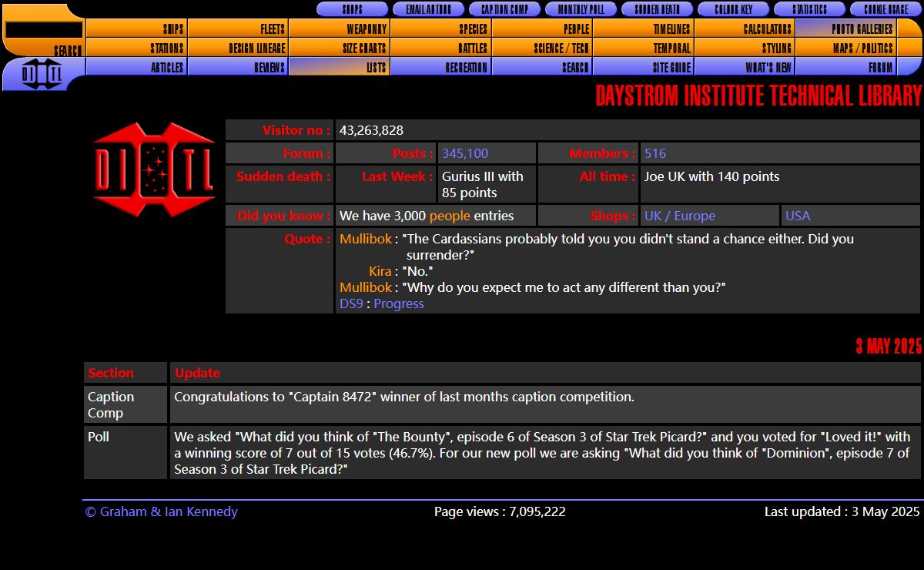The height and width of the screenshot is (570, 924).
Task: Go to the Articles section
Action: click(136, 67)
